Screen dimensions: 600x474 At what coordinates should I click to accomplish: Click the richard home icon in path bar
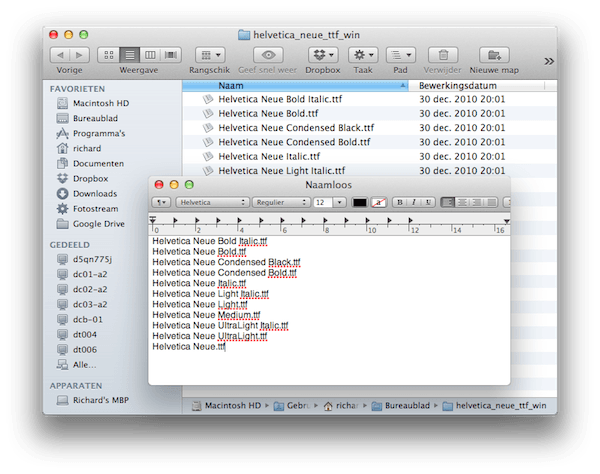[x=328, y=406]
